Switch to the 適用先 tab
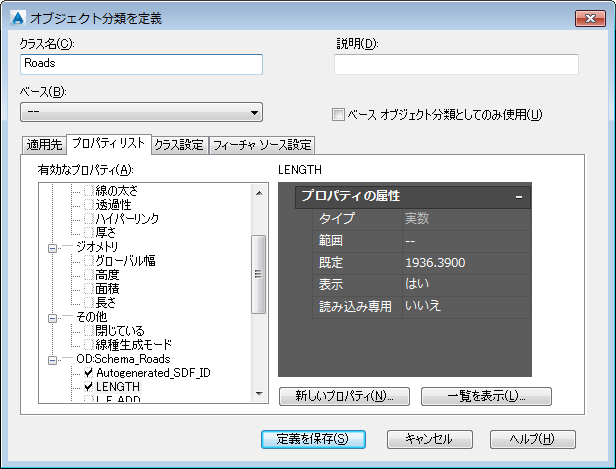This screenshot has height=469, width=616. (x=44, y=145)
